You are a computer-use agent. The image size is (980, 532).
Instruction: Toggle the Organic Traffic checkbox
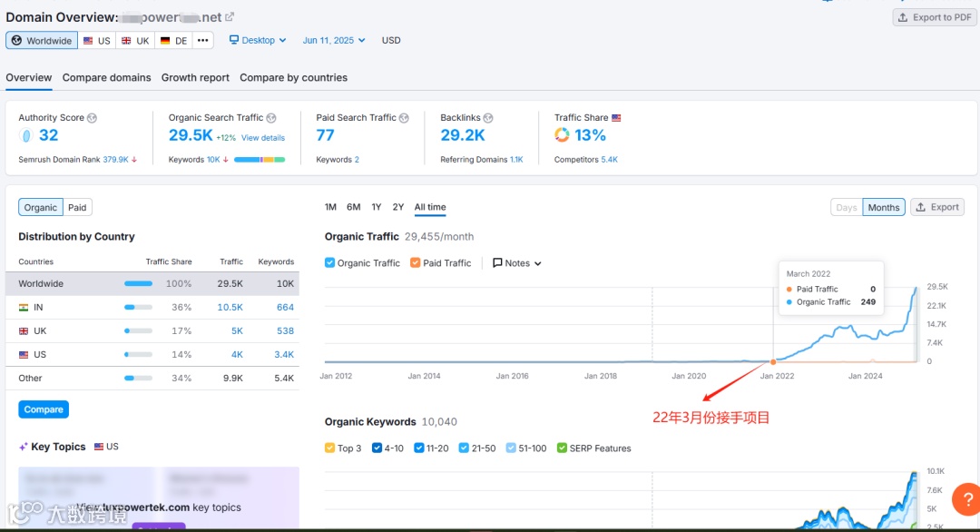[330, 262]
